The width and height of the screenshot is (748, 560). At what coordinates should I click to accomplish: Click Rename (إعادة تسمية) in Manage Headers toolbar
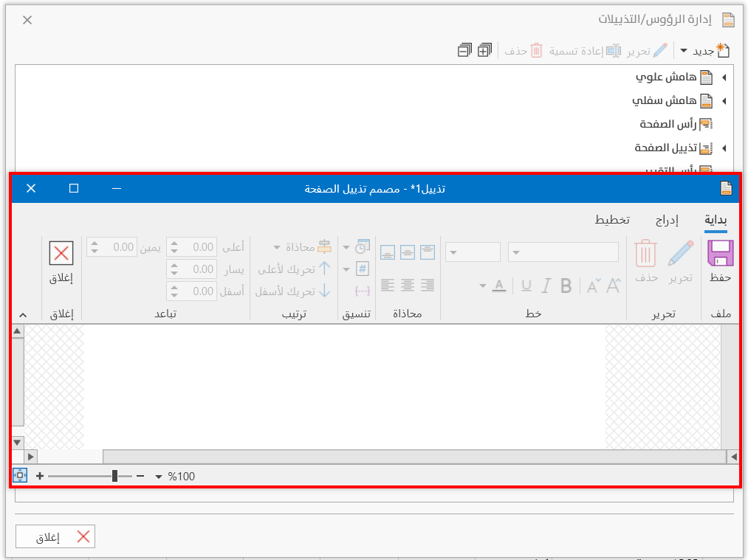coord(585,51)
